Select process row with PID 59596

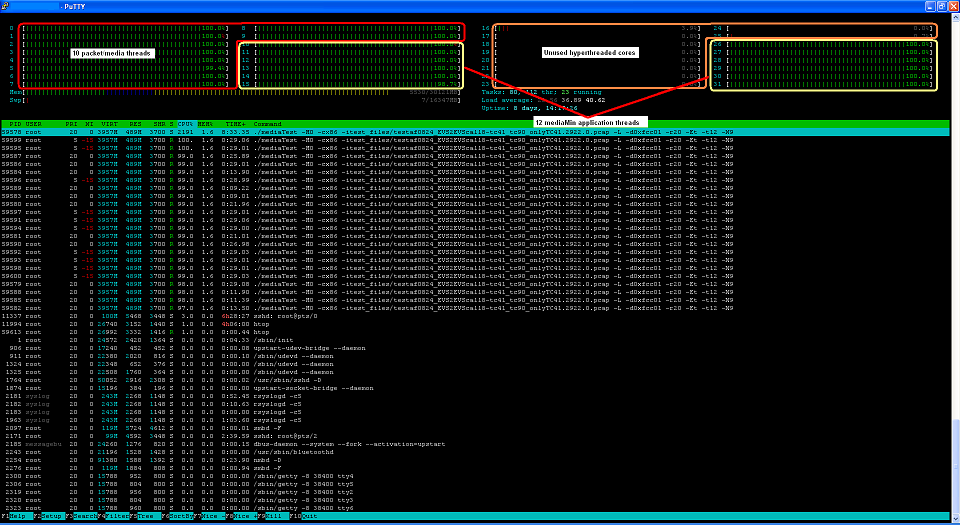pos(475,180)
